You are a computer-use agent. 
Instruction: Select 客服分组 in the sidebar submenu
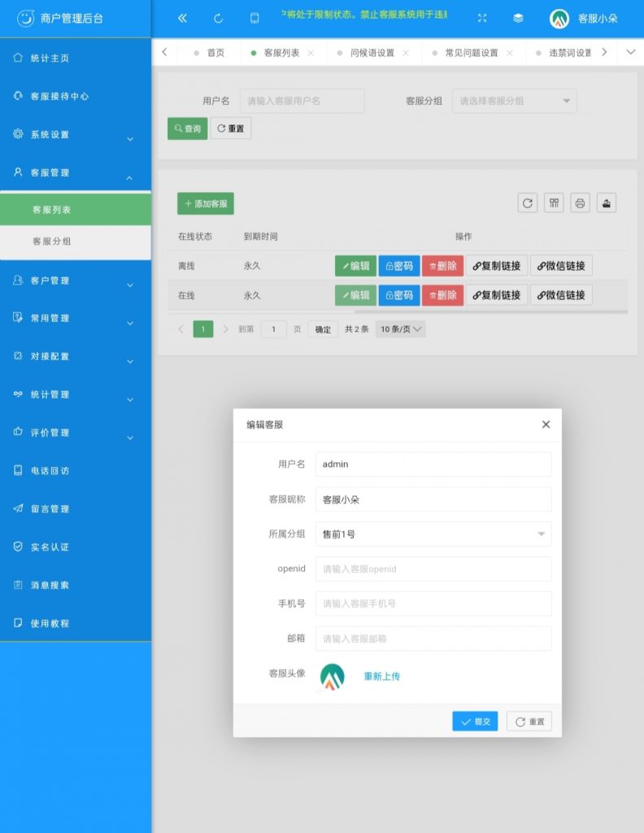[52, 242]
